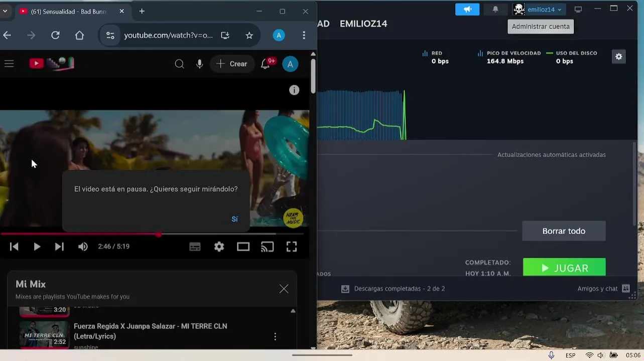The height and width of the screenshot is (361, 644).
Task: Open EMILIOZ14 menu in Steam
Action: (363, 24)
